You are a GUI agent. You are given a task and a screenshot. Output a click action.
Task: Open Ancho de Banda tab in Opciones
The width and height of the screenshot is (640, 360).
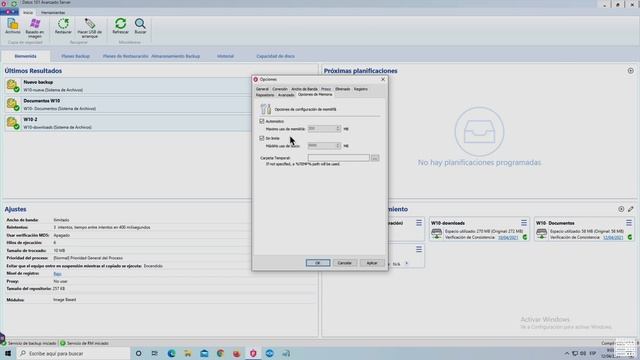click(304, 89)
